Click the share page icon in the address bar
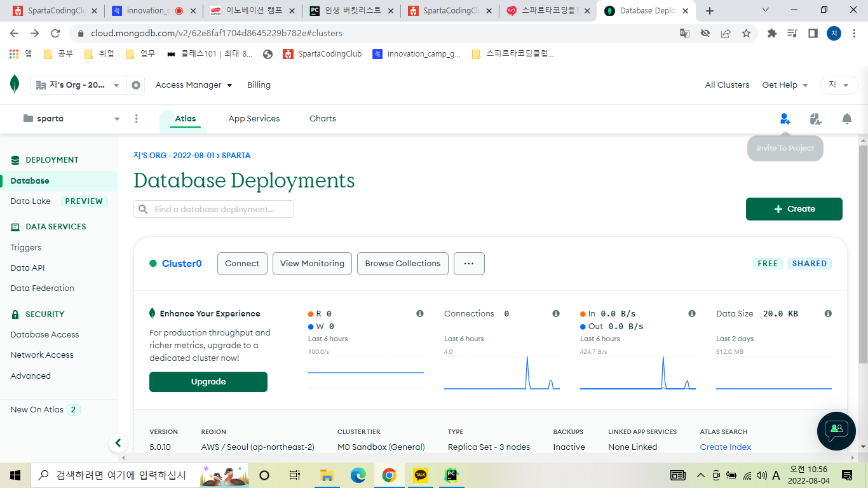 (x=726, y=33)
